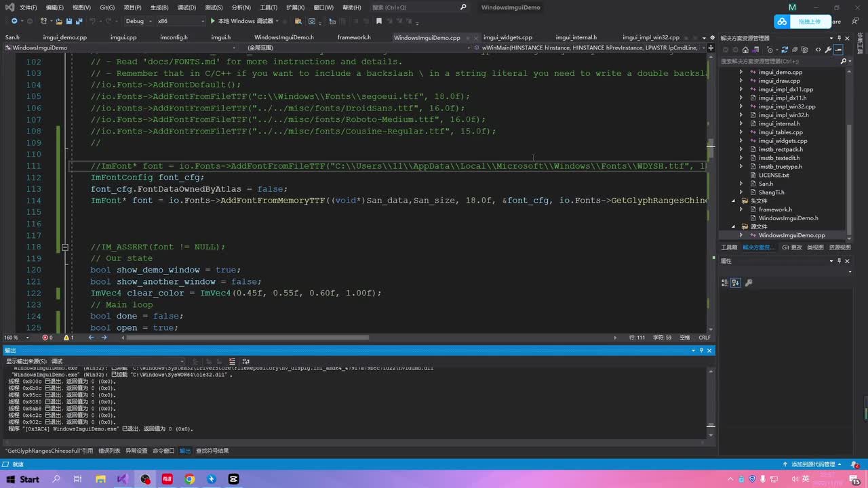Click the Find in Files toolbar icon
Viewport: 868px width, 488px height.
(x=298, y=21)
